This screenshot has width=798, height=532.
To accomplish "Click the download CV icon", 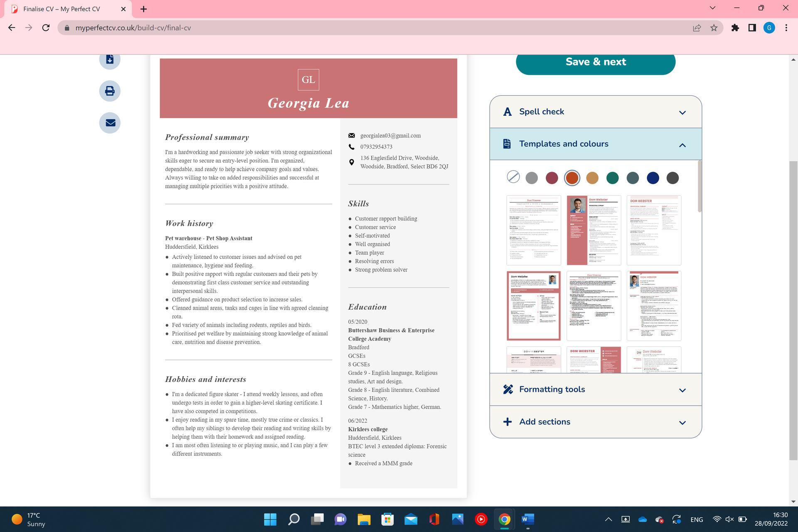I will pos(110,60).
